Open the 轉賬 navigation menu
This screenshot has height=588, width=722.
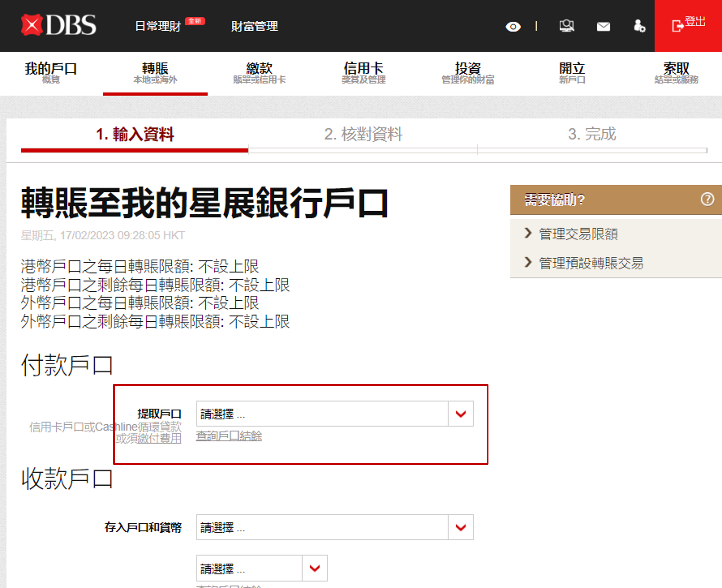pyautogui.click(x=155, y=72)
